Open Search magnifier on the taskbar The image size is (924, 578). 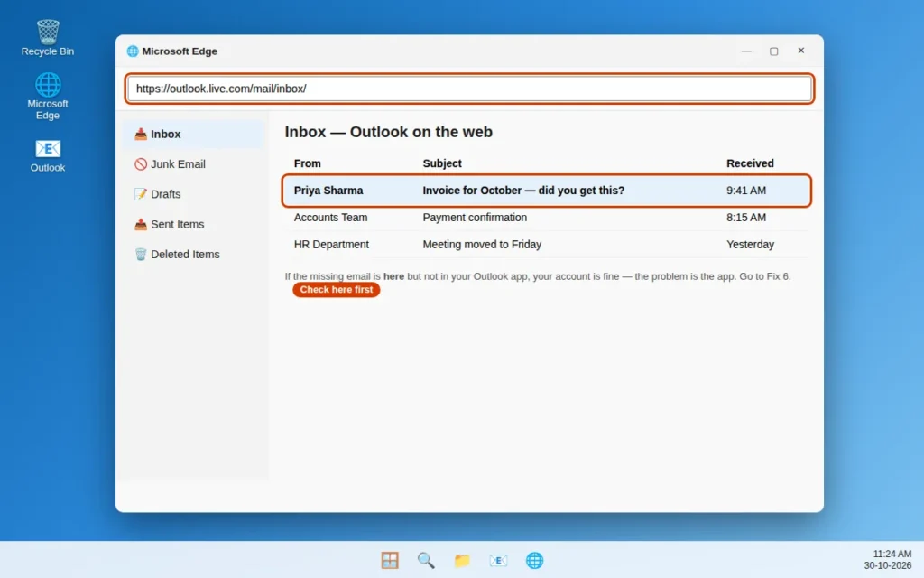coord(426,560)
